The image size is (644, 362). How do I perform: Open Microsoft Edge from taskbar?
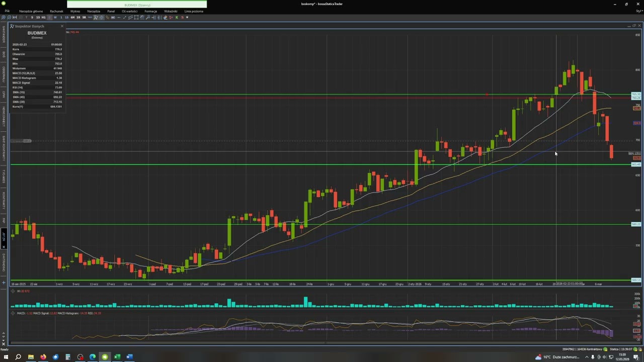click(x=93, y=357)
